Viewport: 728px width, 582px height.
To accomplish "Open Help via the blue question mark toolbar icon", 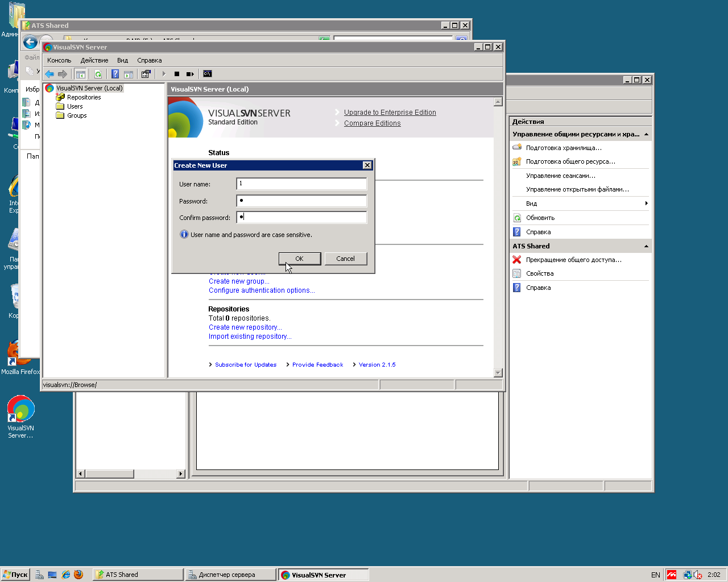I will (x=115, y=74).
